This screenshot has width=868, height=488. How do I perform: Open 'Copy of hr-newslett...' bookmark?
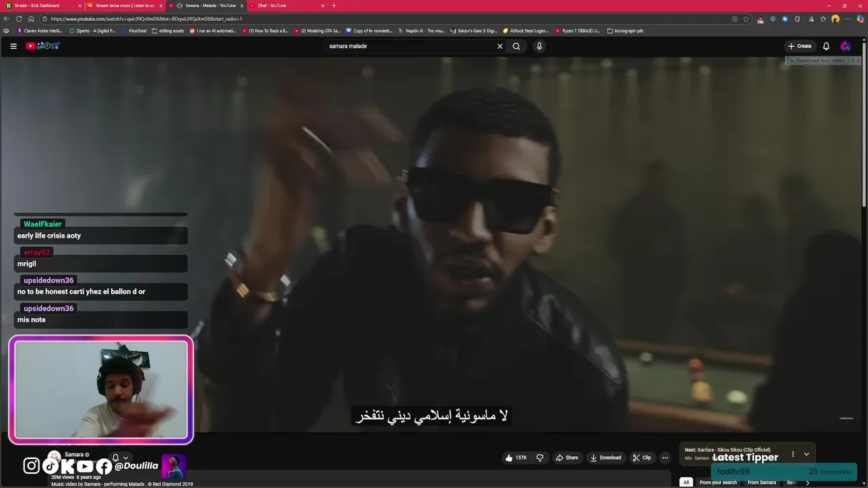click(x=369, y=30)
